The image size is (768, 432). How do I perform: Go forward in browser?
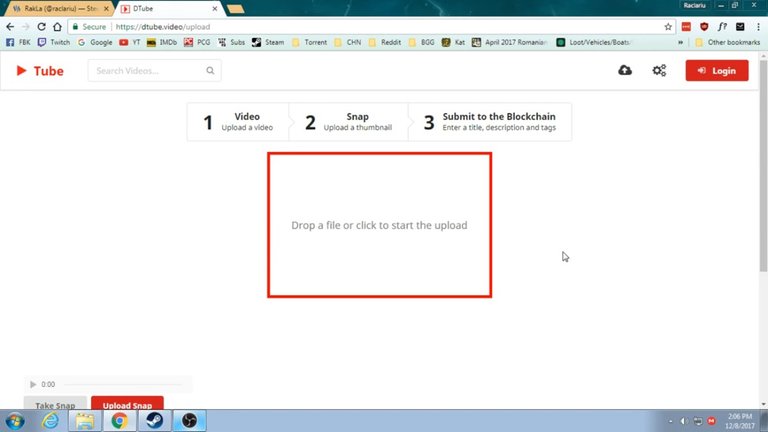[25, 27]
